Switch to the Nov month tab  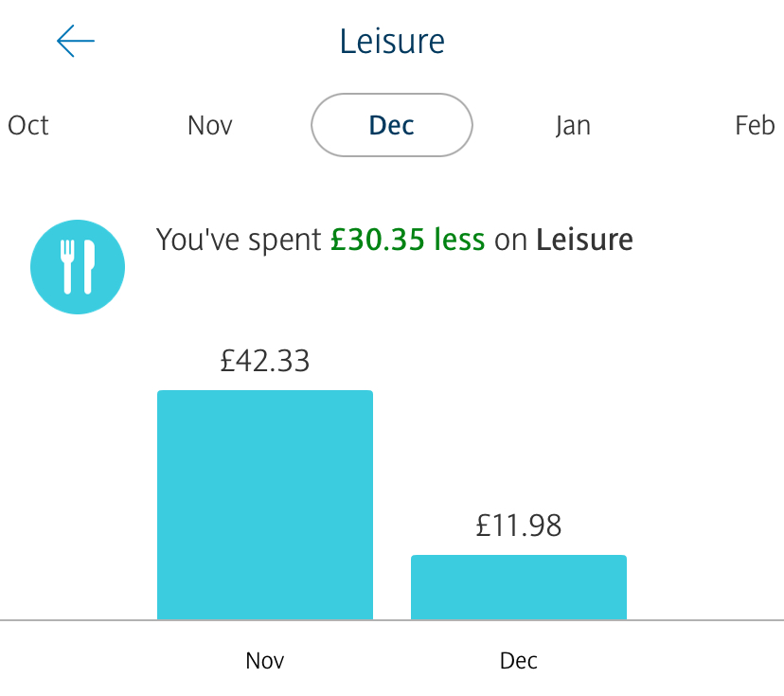click(x=210, y=125)
